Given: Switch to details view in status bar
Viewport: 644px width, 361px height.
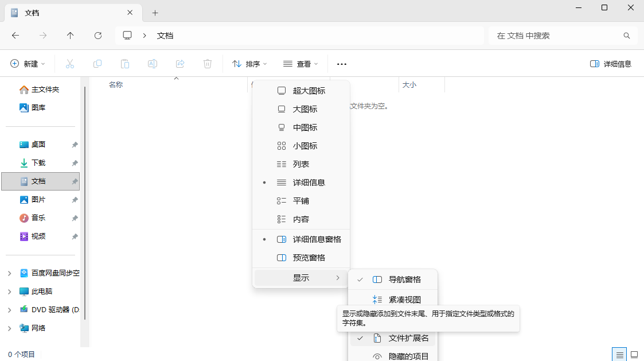Looking at the screenshot, I should (x=619, y=355).
